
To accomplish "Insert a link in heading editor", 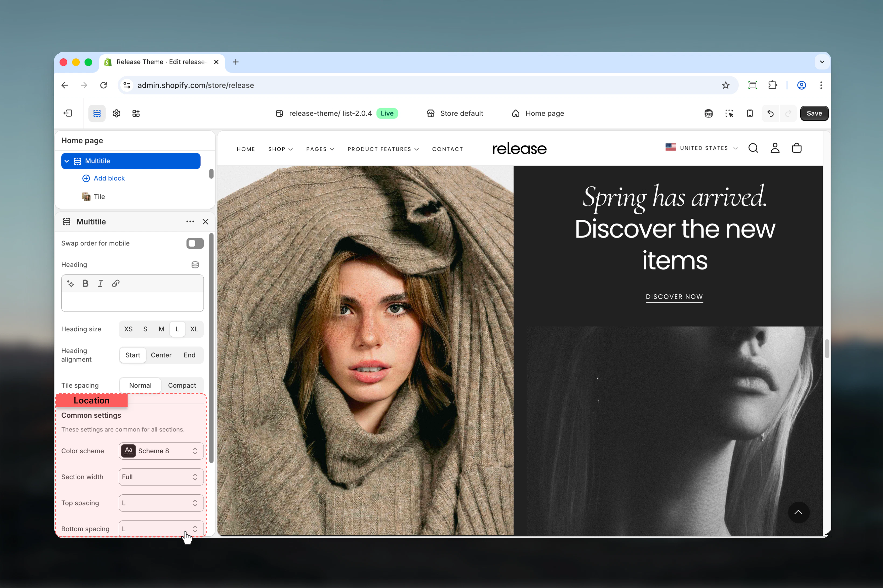I will coord(115,284).
